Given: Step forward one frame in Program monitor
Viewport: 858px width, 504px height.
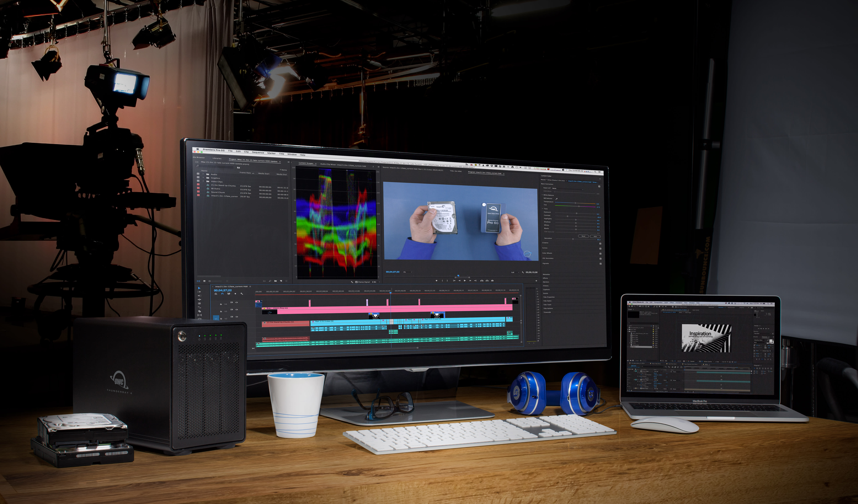Looking at the screenshot, I should (470, 281).
